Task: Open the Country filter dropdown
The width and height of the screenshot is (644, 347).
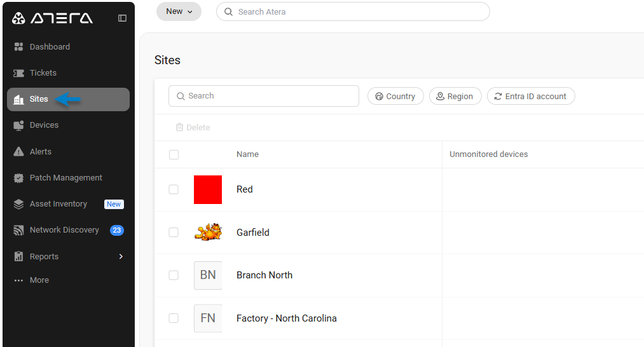Action: coord(395,96)
